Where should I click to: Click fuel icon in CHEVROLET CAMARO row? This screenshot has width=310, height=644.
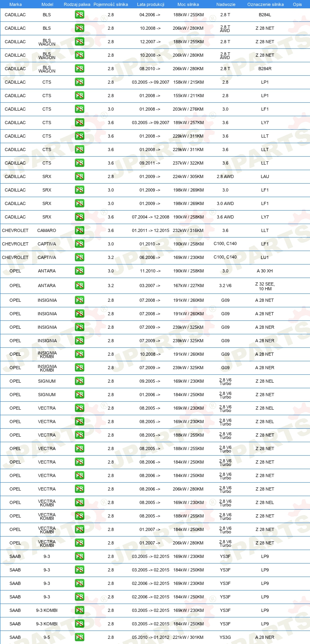[x=79, y=230]
